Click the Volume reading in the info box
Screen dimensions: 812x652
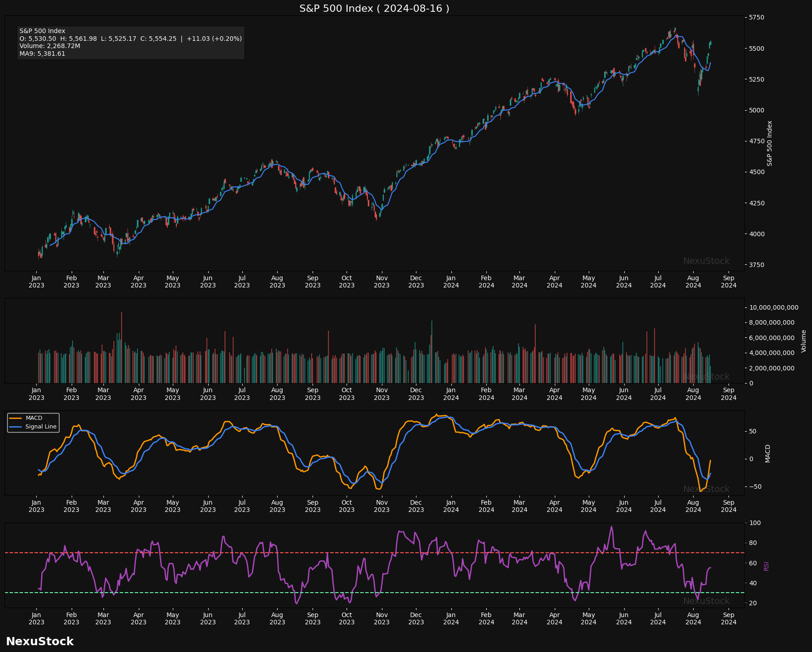point(49,46)
